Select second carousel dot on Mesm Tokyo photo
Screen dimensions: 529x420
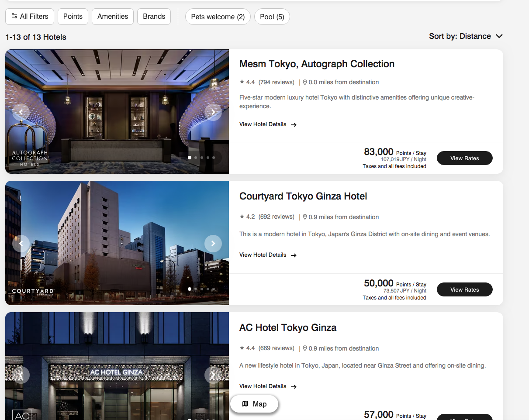196,158
